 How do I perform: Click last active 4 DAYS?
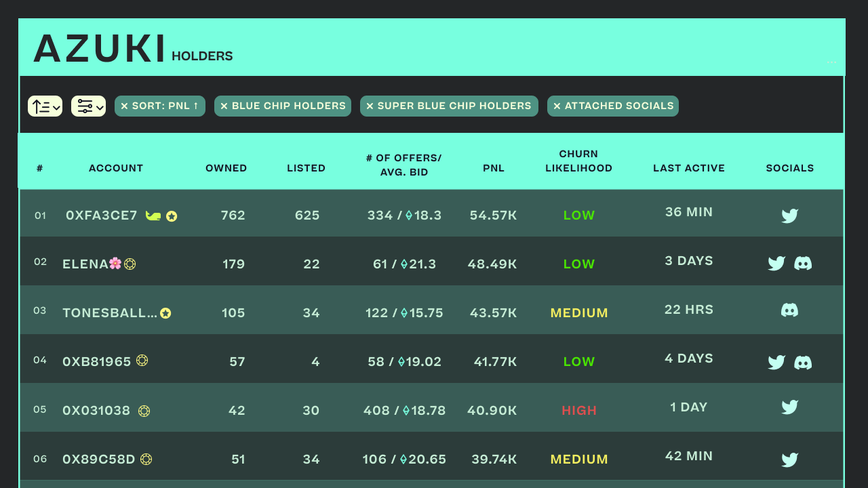point(689,359)
